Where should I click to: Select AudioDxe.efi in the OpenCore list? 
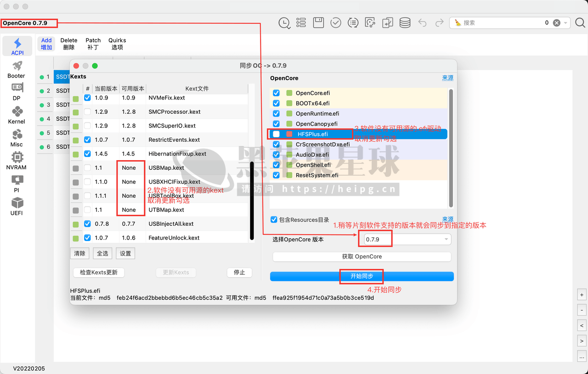(x=358, y=155)
